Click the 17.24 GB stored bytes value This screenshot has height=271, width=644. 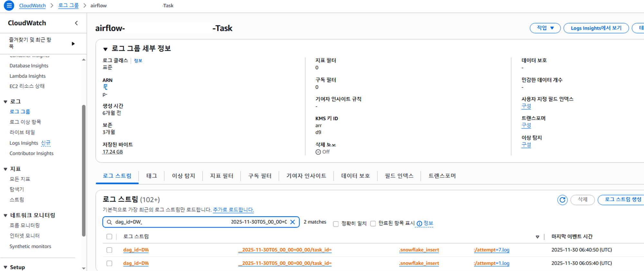click(113, 152)
